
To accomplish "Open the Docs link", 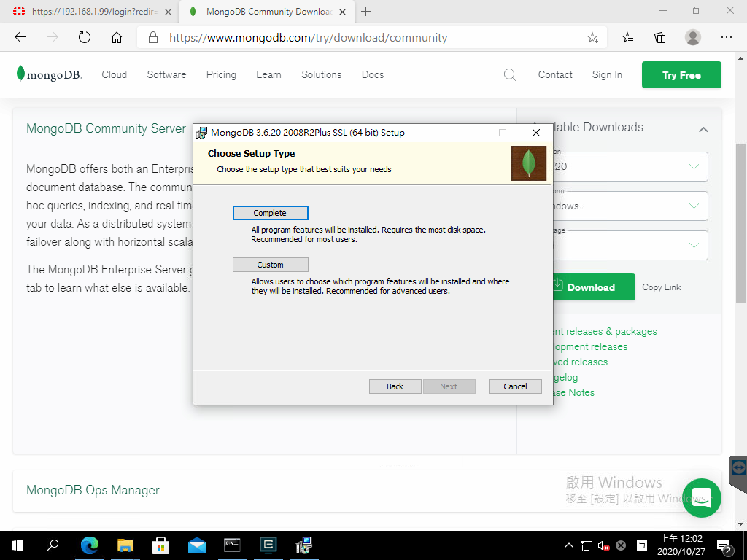I will coord(373,75).
